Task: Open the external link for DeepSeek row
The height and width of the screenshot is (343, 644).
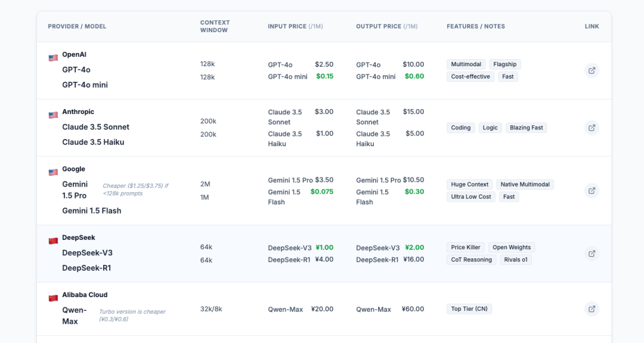Action: [x=592, y=254]
